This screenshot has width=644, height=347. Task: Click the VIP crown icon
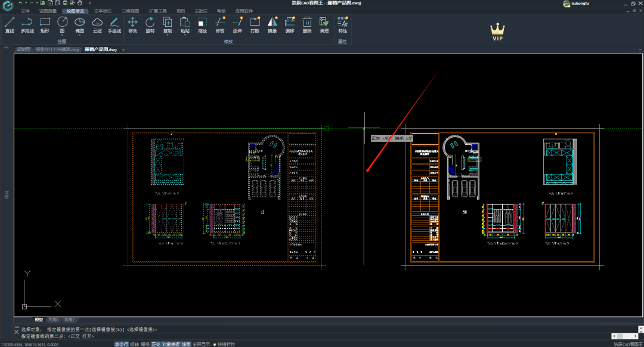(x=497, y=32)
